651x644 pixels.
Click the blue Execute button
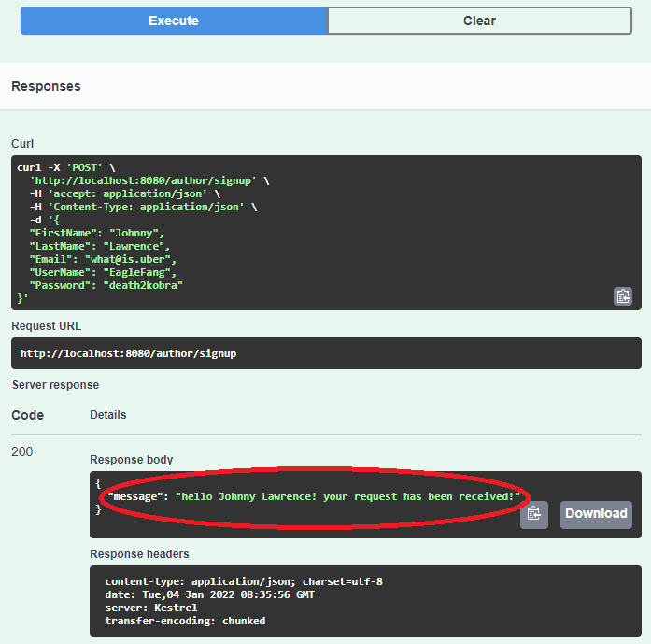click(x=174, y=21)
